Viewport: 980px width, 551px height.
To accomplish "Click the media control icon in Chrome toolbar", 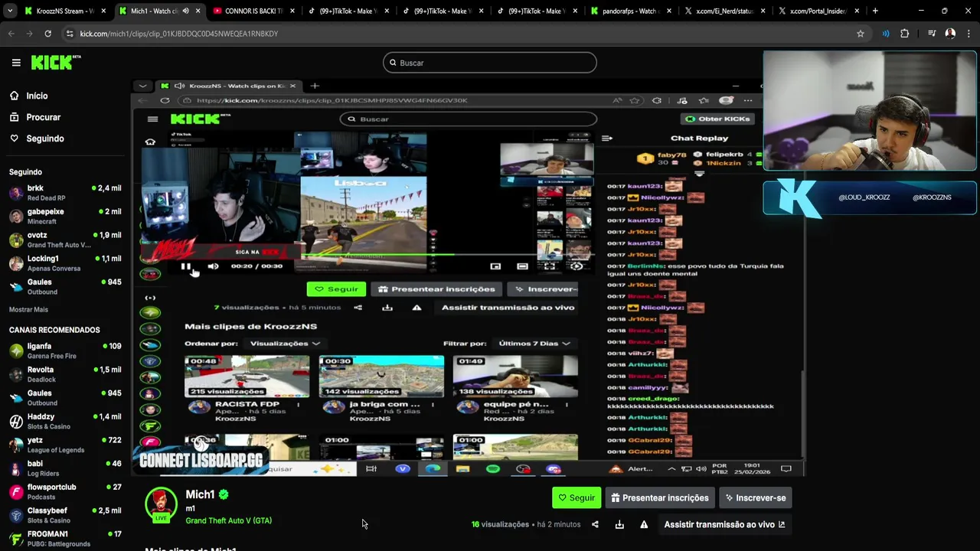I will [932, 34].
